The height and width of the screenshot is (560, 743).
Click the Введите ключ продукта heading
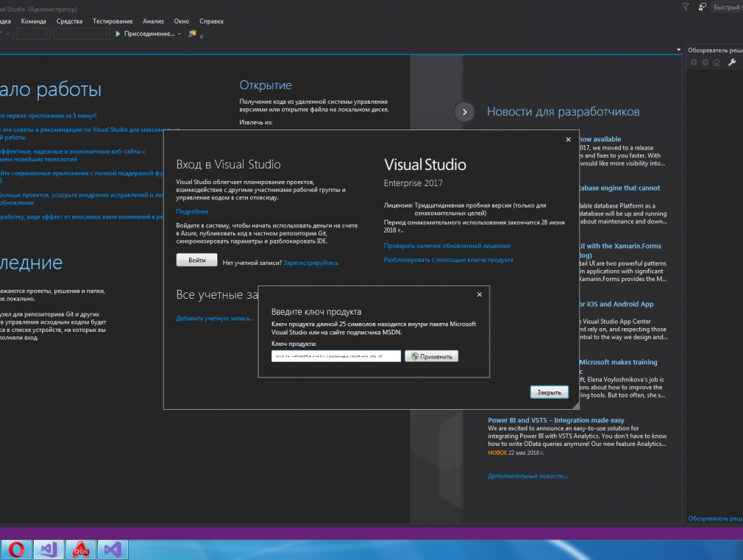tap(316, 311)
